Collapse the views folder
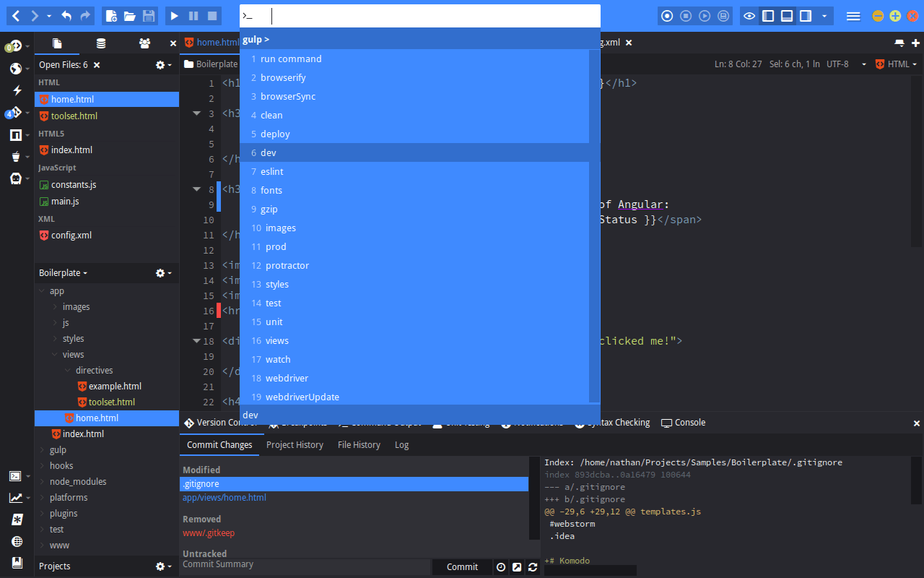924x578 pixels. click(55, 355)
